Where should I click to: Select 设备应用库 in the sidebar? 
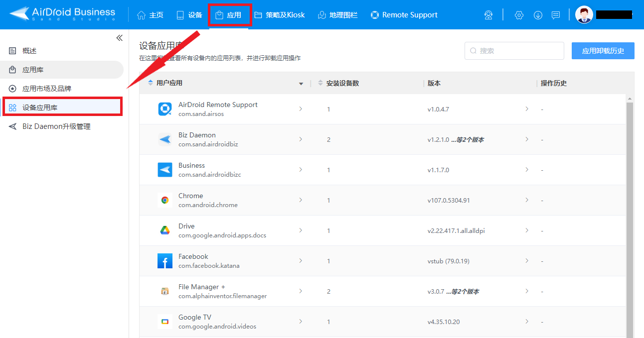pos(62,107)
